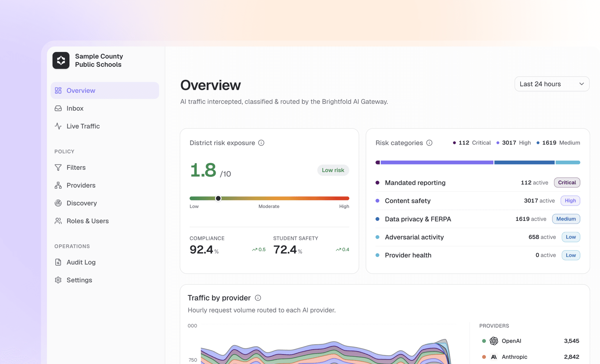Click the OpenAI request count 3,545
The image size is (600, 364).
pos(572,341)
